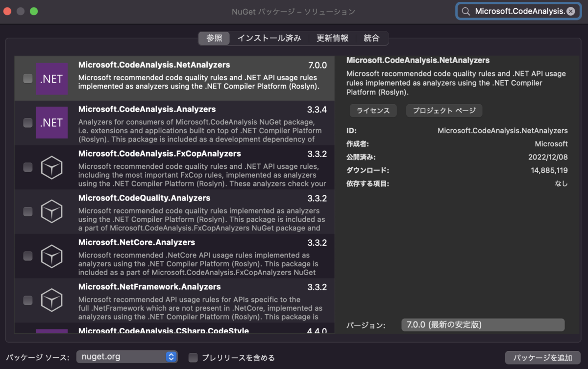The image size is (588, 369).
Task: Click the ID value in details pane
Action: pos(503,131)
